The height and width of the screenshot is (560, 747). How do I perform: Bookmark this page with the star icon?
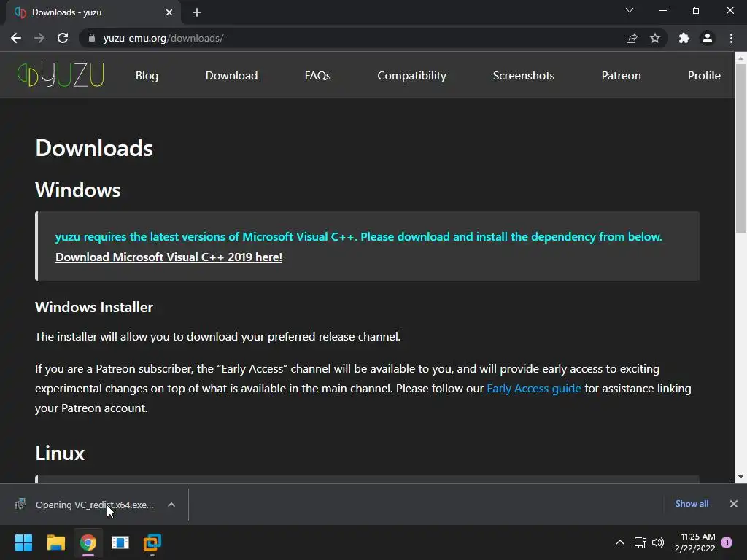pyautogui.click(x=655, y=38)
